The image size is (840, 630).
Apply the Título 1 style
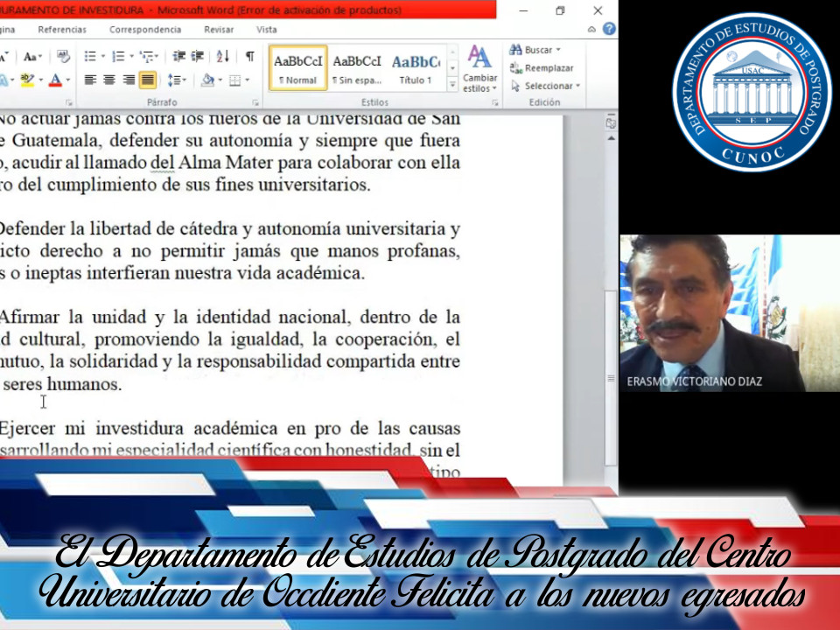(416, 68)
